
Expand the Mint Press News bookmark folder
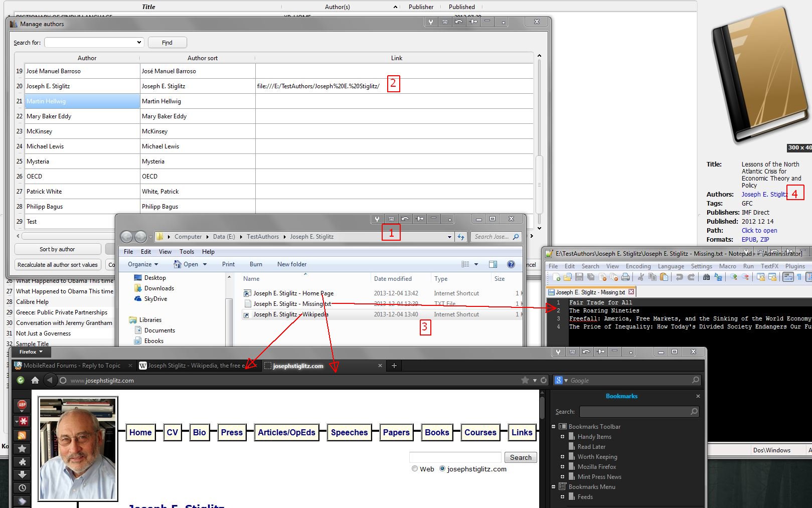click(x=563, y=477)
